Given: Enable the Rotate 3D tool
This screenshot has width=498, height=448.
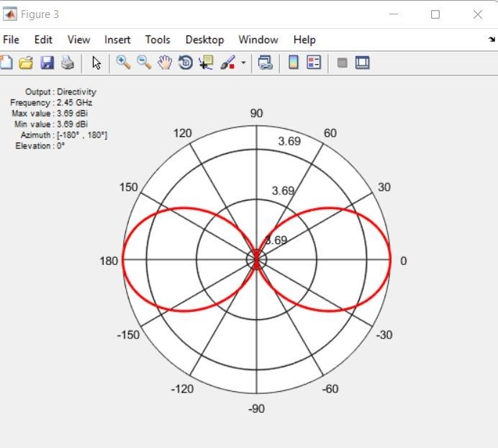Looking at the screenshot, I should click(x=186, y=63).
